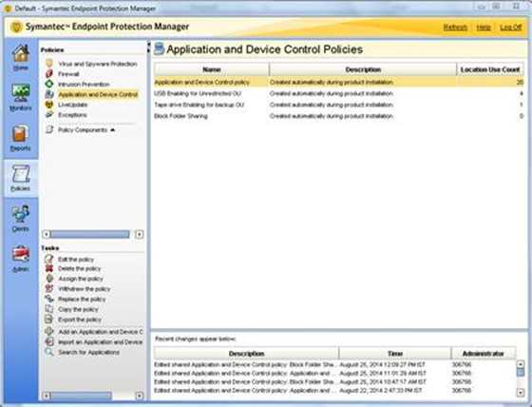The width and height of the screenshot is (532, 407).
Task: Click Tasks pane scrollbar right arrow
Action: [x=139, y=396]
